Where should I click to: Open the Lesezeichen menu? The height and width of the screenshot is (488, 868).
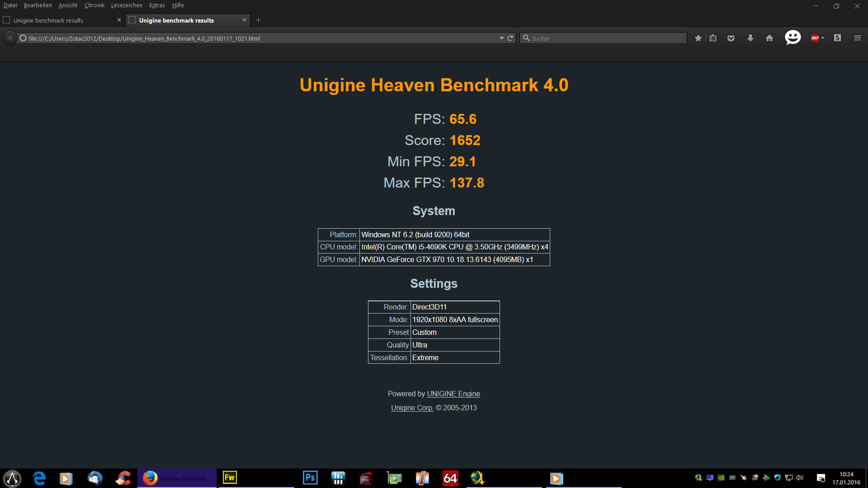127,5
